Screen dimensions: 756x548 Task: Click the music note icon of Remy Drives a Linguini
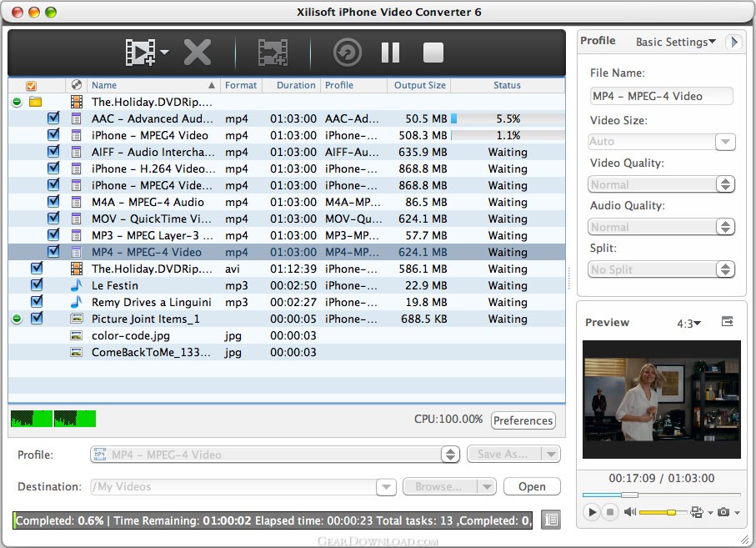click(x=76, y=302)
